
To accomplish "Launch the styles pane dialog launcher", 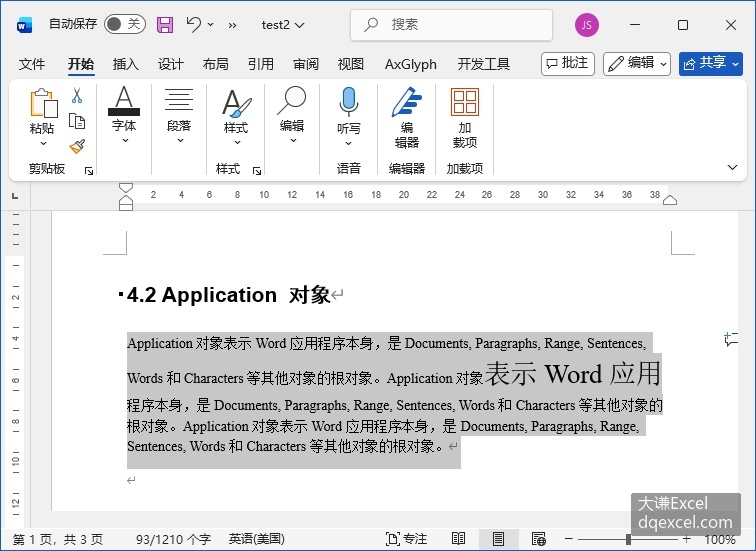I will pyautogui.click(x=257, y=171).
